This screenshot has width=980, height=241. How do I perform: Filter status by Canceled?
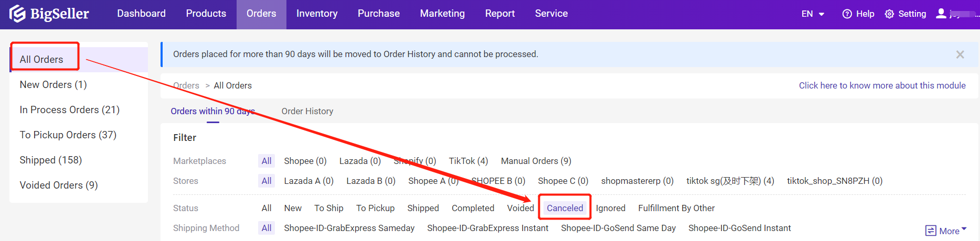[x=565, y=208]
